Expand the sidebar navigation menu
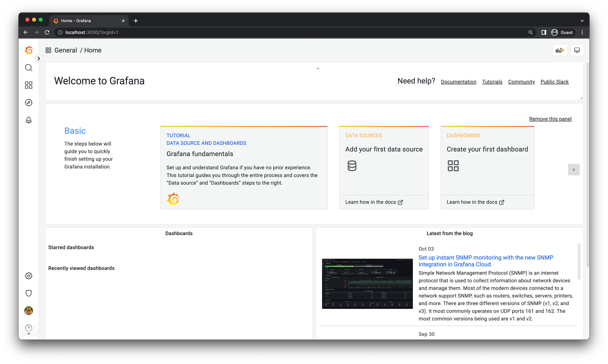This screenshot has width=608, height=364. point(38,59)
